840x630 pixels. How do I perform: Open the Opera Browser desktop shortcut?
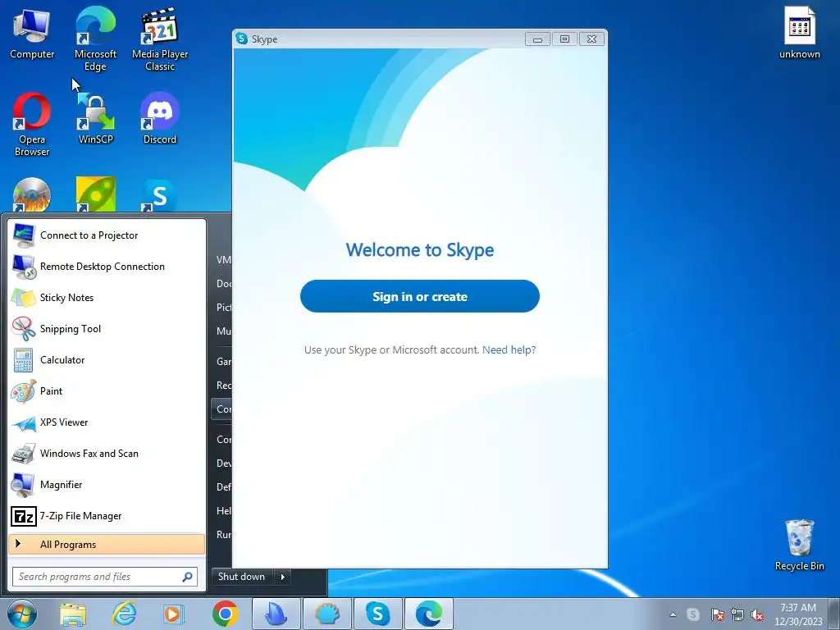coord(32,125)
